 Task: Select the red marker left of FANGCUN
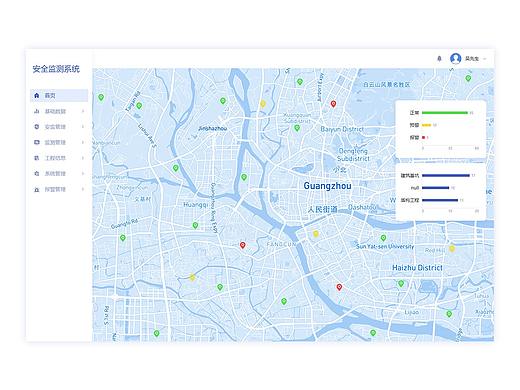click(243, 245)
